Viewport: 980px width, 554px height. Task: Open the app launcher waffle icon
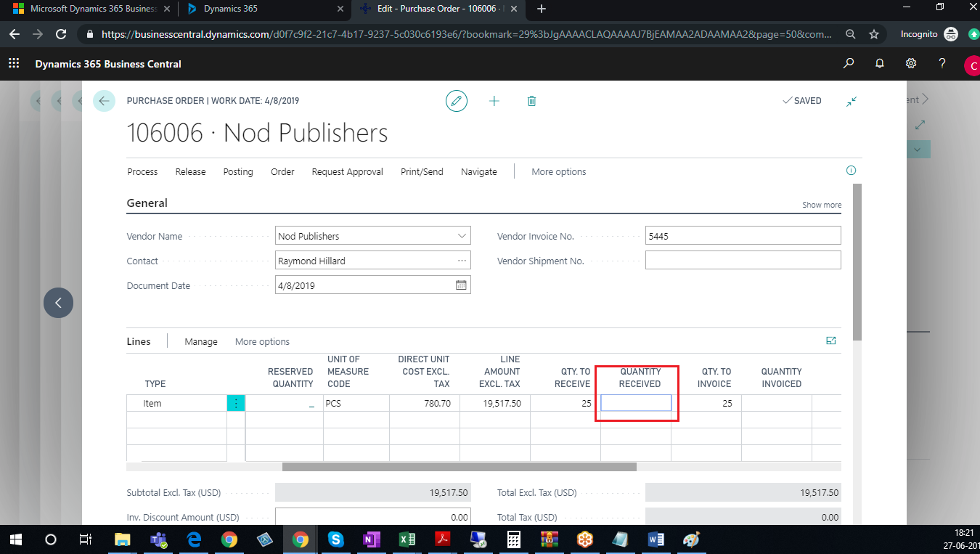click(14, 64)
